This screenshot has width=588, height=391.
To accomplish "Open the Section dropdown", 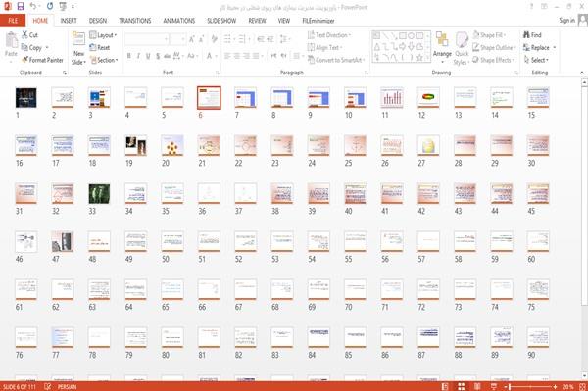I will [104, 60].
